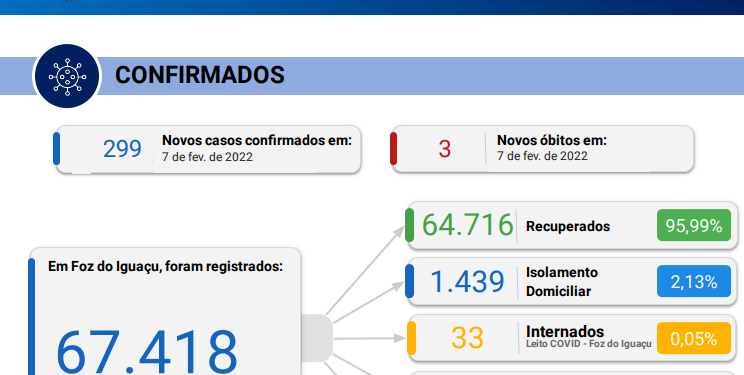Click the virus icon beside CONFIRMADOS
The height and width of the screenshot is (375, 744).
click(67, 76)
